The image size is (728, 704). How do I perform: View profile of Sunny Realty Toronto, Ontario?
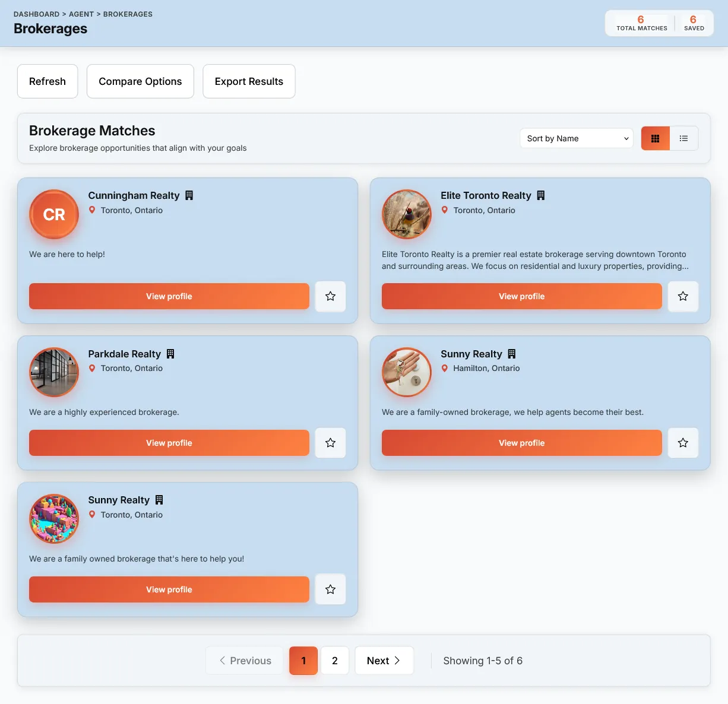pos(169,589)
